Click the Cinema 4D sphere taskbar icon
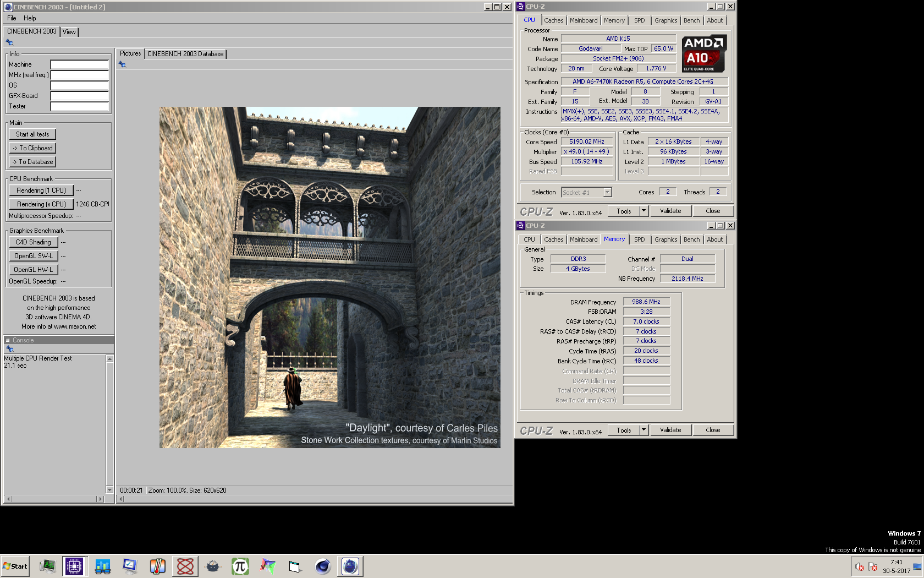The height and width of the screenshot is (578, 924). click(x=322, y=566)
